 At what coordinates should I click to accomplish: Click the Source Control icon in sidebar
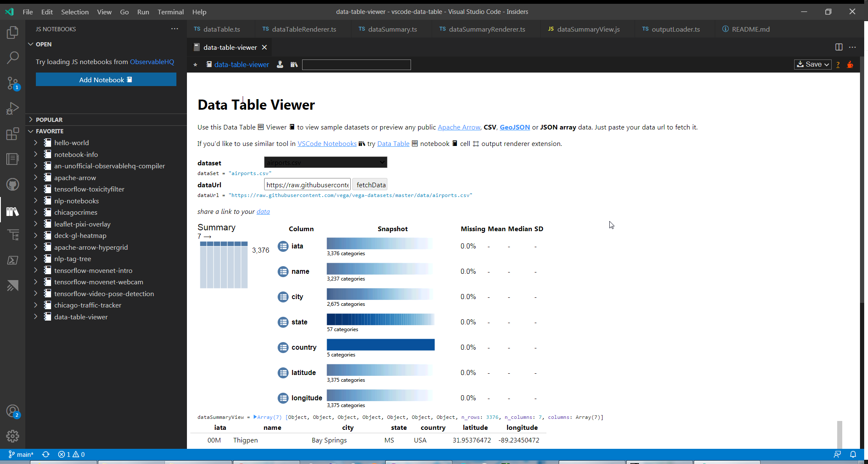pos(13,84)
